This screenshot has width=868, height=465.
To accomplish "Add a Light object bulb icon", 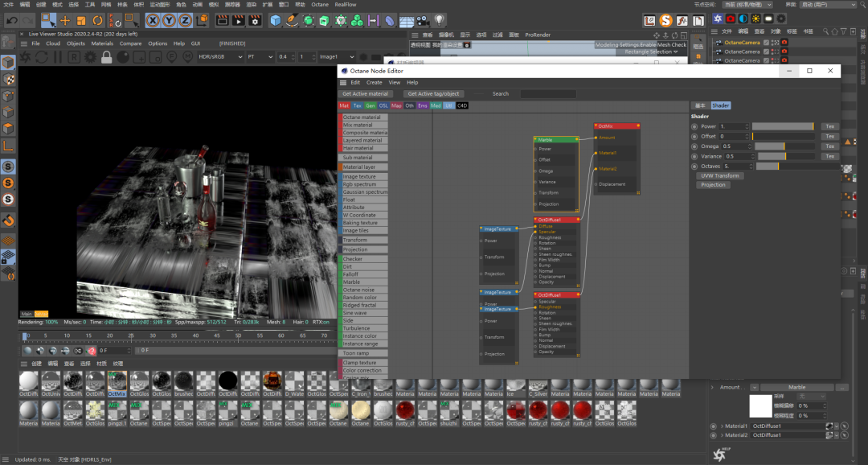I will point(439,20).
